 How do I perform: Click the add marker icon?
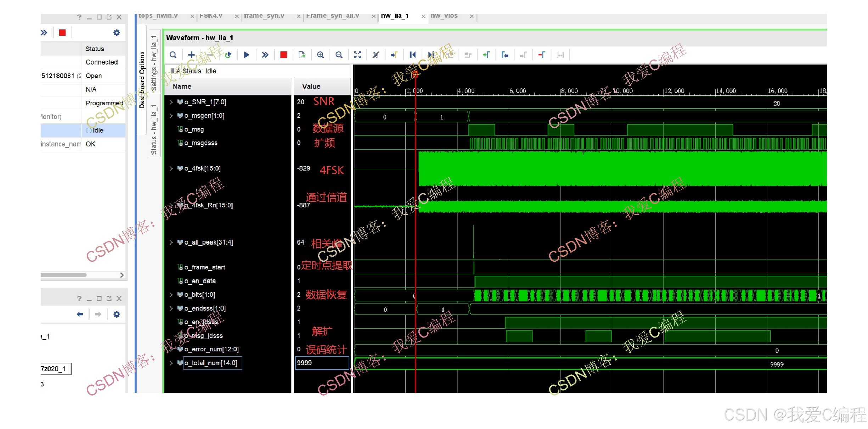click(486, 55)
